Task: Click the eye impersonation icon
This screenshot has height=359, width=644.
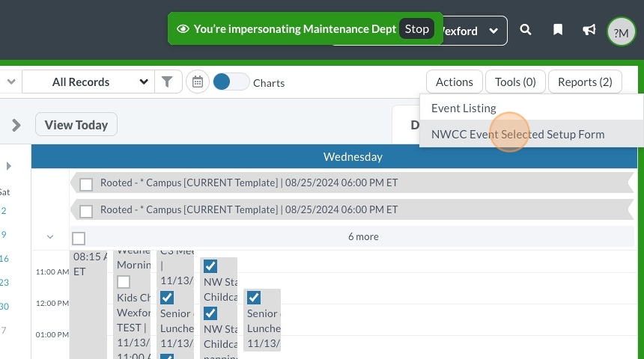Action: pyautogui.click(x=183, y=29)
